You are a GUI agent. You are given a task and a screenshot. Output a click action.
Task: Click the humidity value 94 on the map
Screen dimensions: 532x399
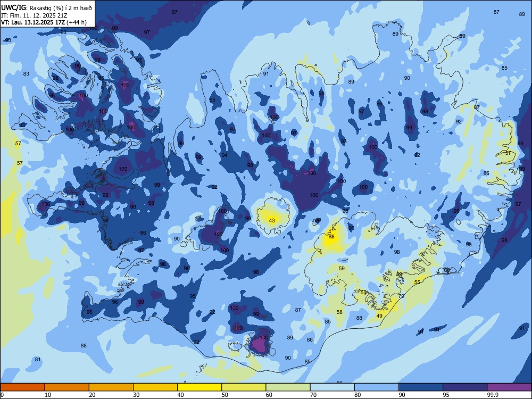[225, 155]
